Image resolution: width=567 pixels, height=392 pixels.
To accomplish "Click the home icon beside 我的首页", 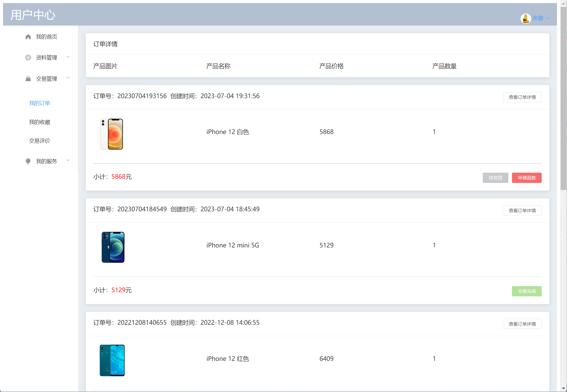I will [x=28, y=37].
